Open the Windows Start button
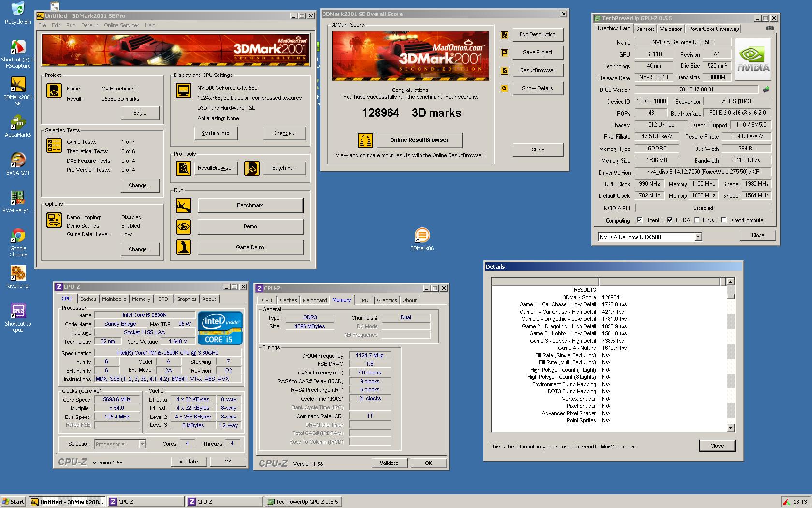 [14, 502]
